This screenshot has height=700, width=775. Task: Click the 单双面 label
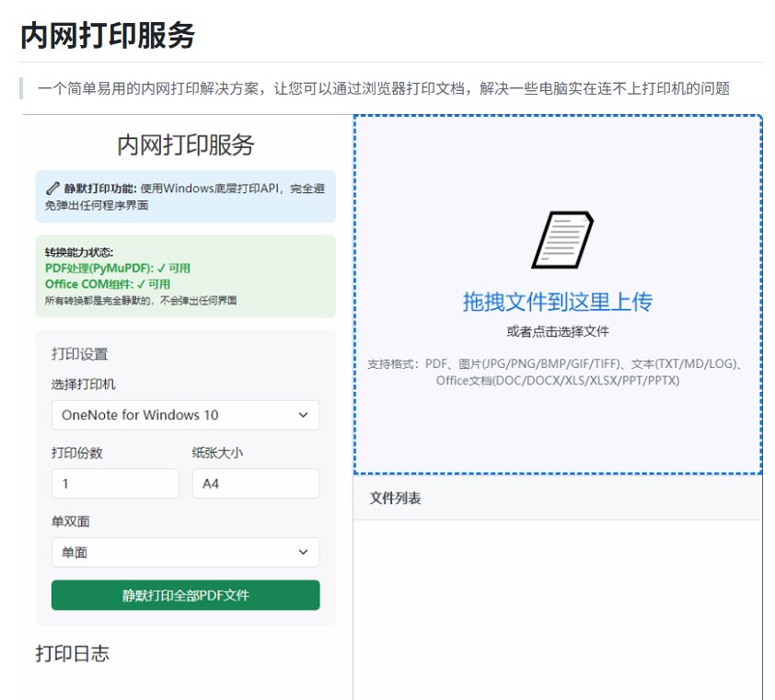coord(71,522)
